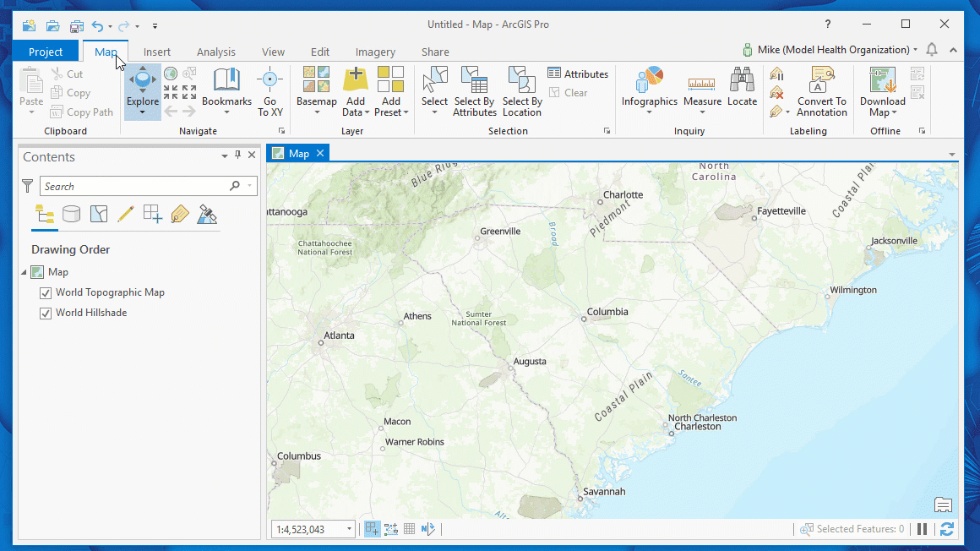980x551 pixels.
Task: Toggle constraints icon beside snapping
Action: point(391,529)
